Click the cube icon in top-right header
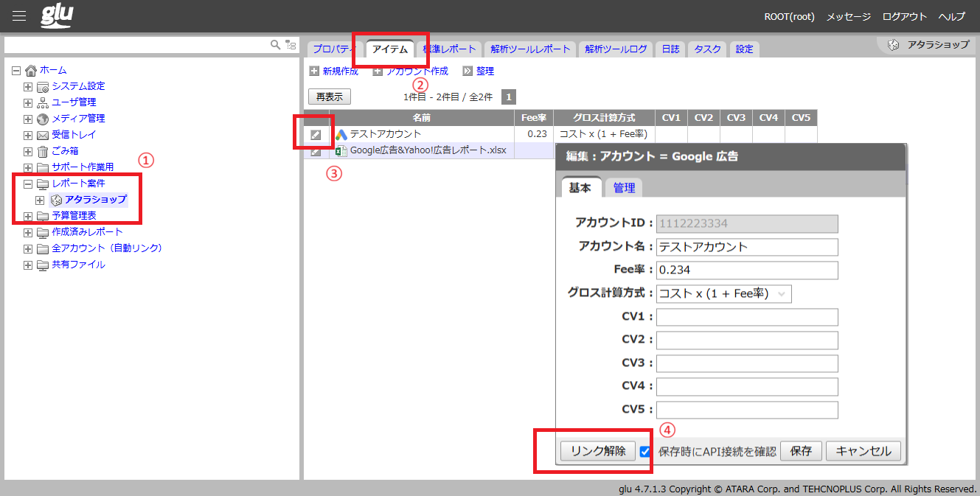Viewport: 980px width, 496px height. pyautogui.click(x=893, y=45)
